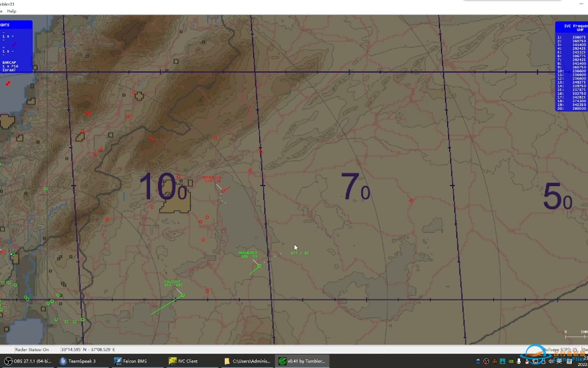Select the MUDHENS2 friendly track square

pos(260,266)
